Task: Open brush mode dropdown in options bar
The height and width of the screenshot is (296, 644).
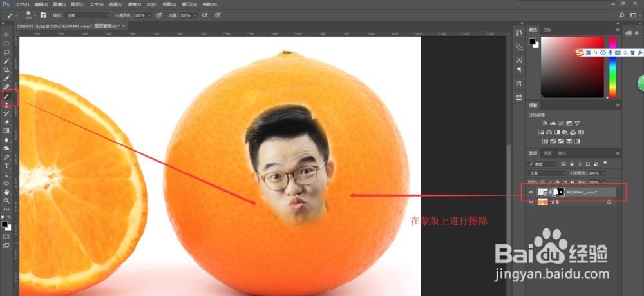Action: 87,15
